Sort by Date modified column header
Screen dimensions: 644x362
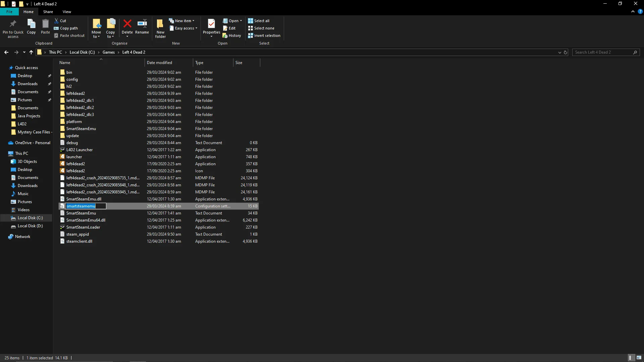169,63
